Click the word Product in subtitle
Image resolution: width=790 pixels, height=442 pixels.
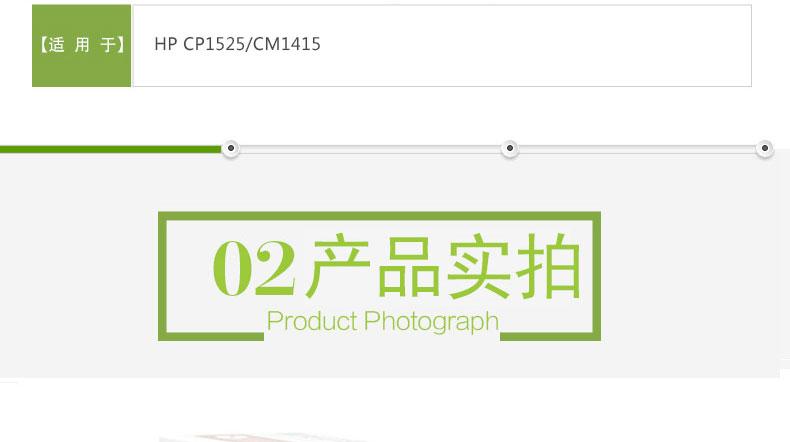coord(312,322)
